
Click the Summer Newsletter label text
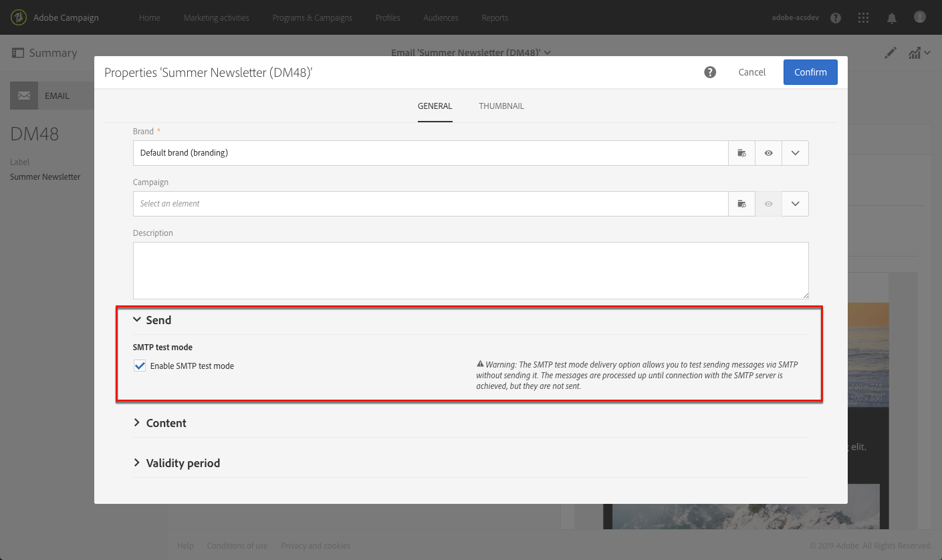[x=45, y=177]
